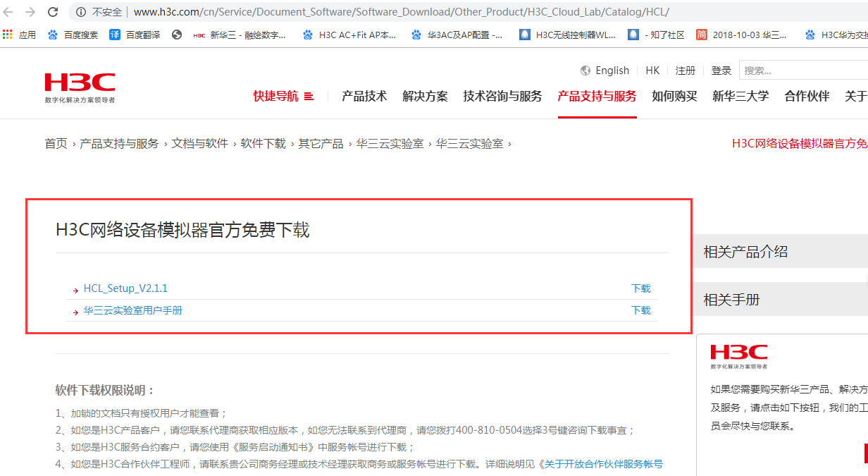Open the 产品技术 menu
868x476 pixels.
[x=364, y=96]
